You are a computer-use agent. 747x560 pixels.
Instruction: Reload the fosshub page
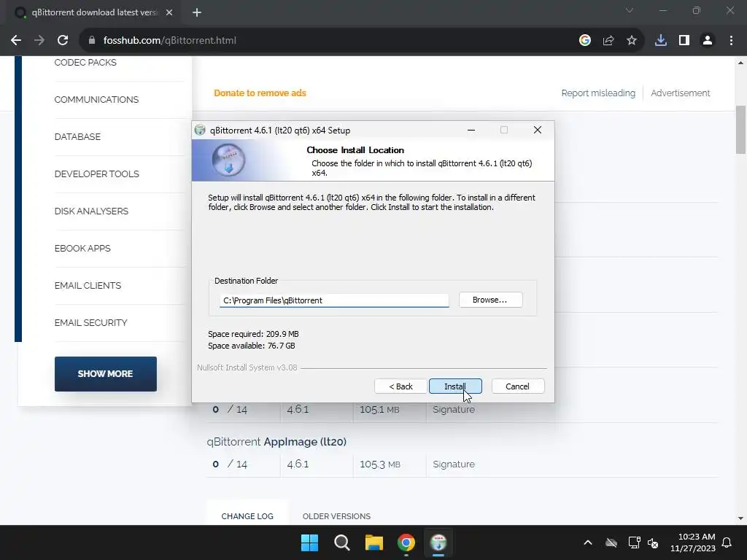63,41
